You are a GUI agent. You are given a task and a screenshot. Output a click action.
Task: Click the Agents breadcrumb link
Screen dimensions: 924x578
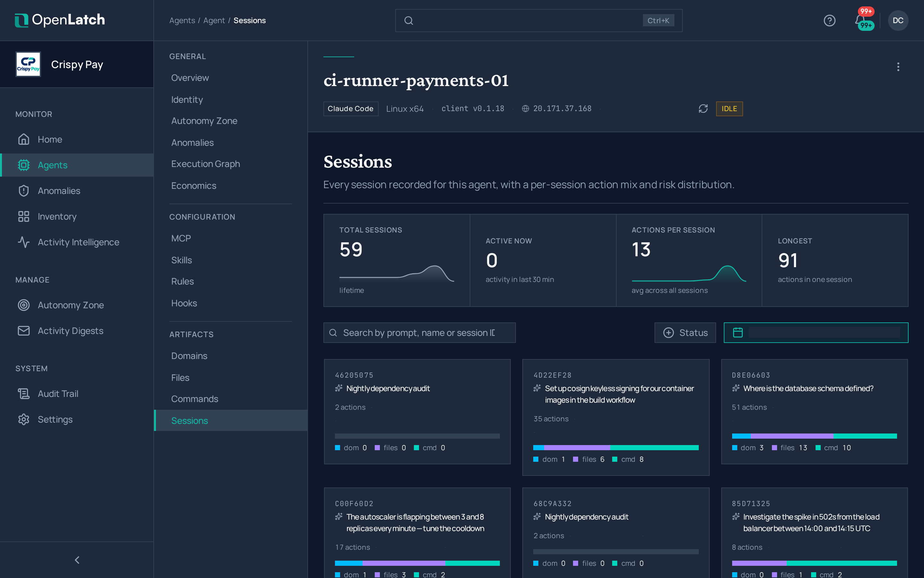point(182,21)
